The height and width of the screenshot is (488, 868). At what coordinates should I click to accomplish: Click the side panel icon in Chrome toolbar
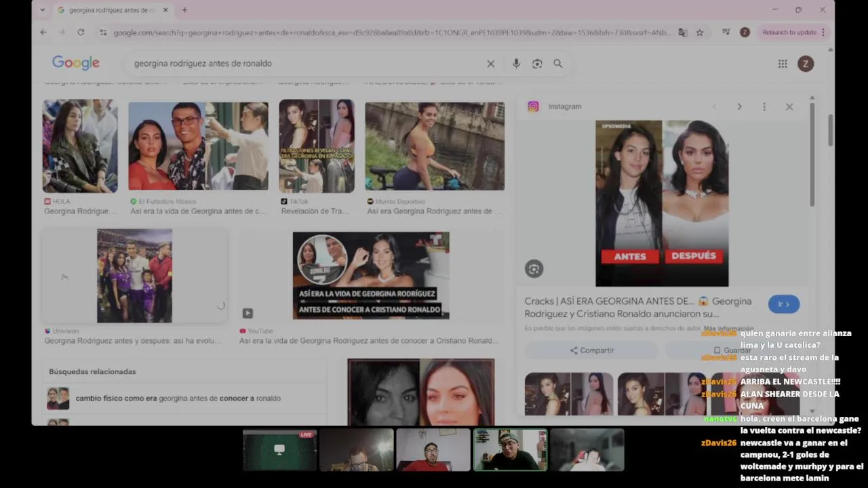(x=726, y=32)
